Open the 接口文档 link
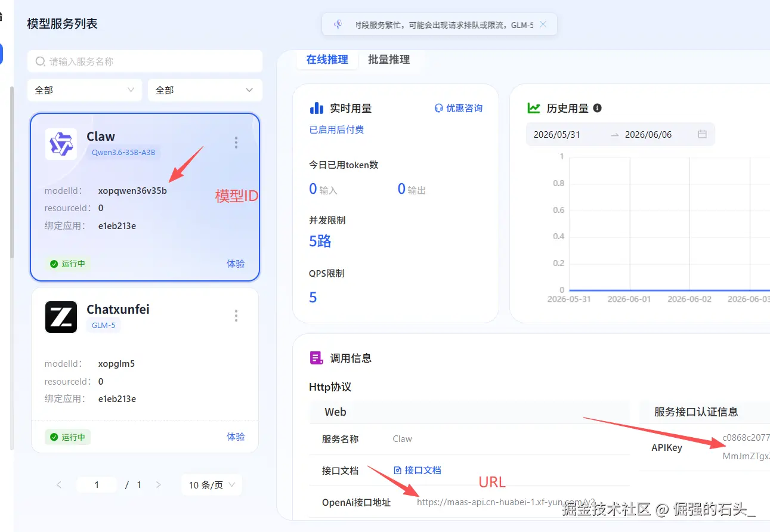Screen dimensions: 770x532 click(423, 470)
